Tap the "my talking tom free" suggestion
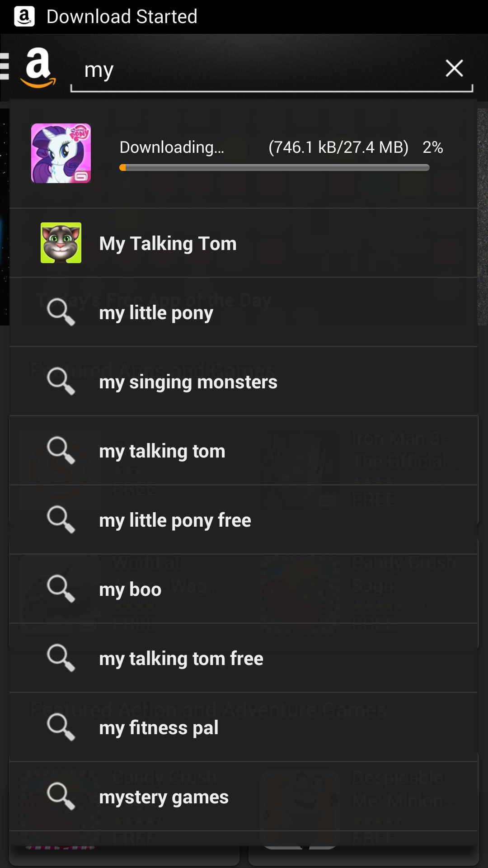 click(181, 659)
